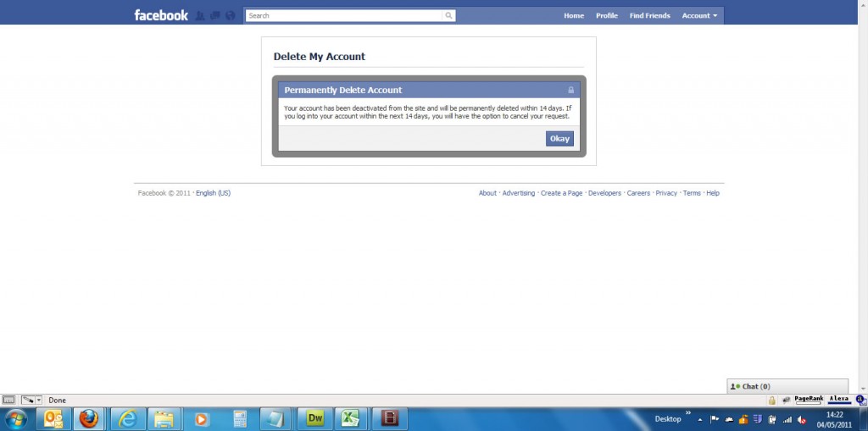868x431 pixels.
Task: Click the Action Center flag tray icon
Action: coord(714,419)
